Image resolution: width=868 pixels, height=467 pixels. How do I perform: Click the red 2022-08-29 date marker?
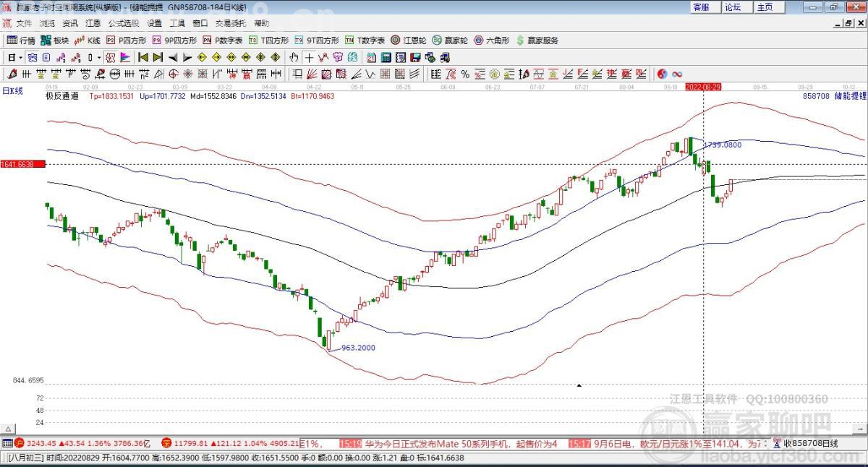703,87
